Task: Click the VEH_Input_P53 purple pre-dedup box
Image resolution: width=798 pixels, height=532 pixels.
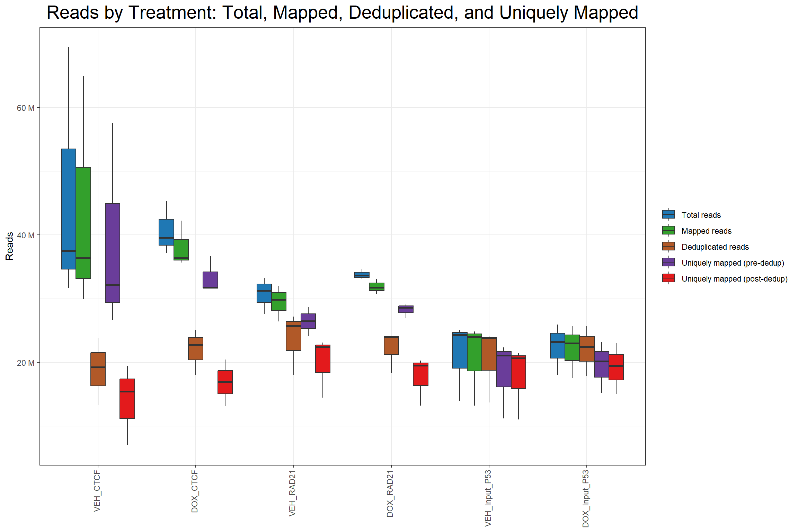Action: tap(504, 369)
